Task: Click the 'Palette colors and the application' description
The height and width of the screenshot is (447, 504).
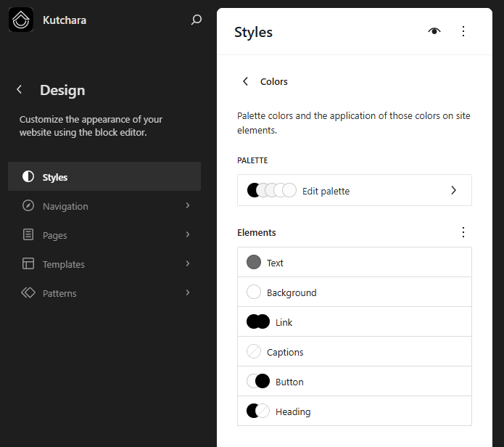Action: pyautogui.click(x=354, y=123)
